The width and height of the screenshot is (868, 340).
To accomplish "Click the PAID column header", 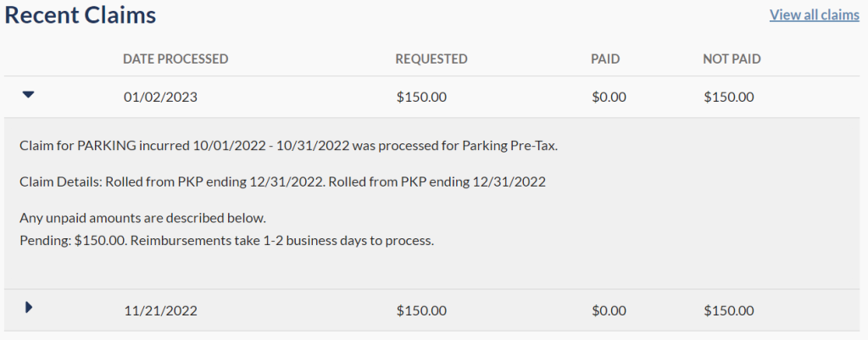I will point(605,59).
